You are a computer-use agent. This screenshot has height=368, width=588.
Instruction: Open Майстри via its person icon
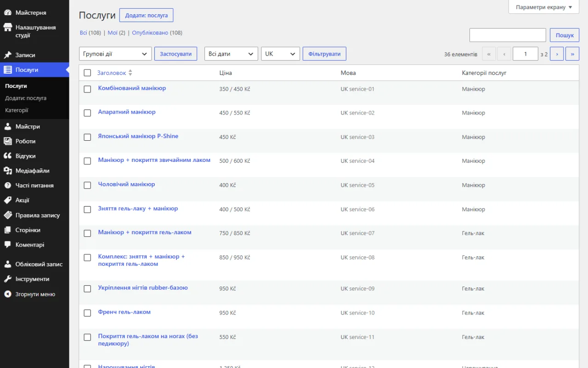(8, 126)
